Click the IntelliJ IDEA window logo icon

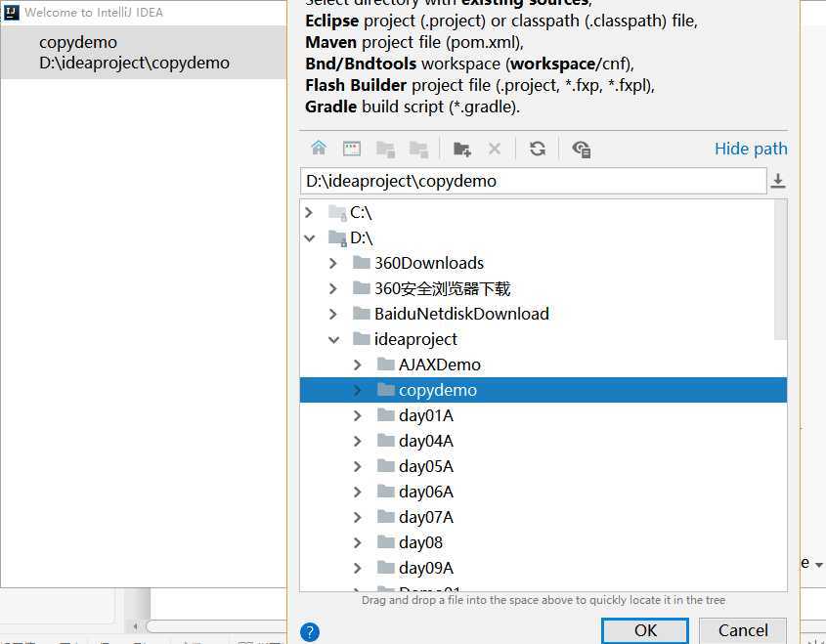pos(12,12)
